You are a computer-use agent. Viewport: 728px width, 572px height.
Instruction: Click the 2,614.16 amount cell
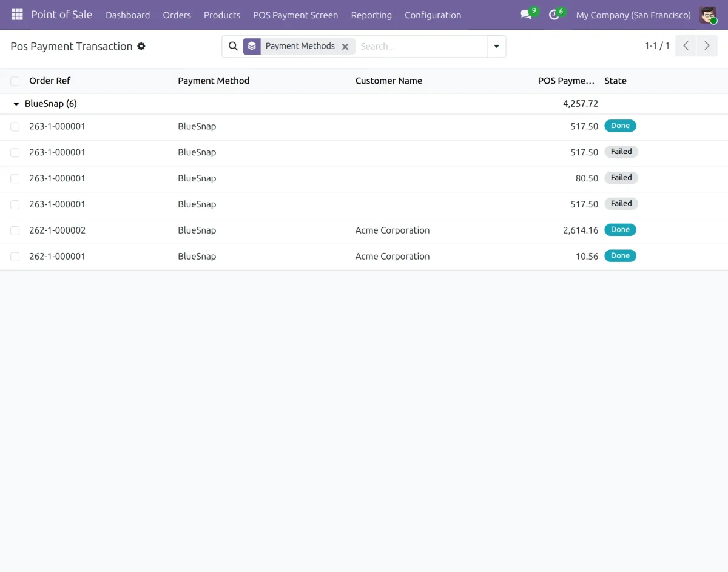click(x=581, y=230)
